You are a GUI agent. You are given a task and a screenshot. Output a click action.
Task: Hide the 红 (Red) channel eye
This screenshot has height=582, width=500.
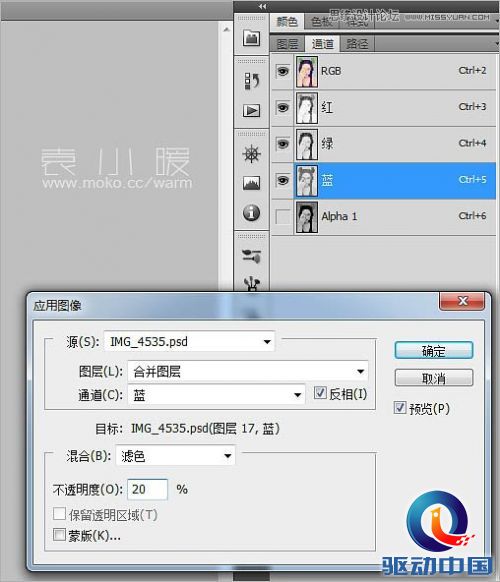[x=283, y=107]
